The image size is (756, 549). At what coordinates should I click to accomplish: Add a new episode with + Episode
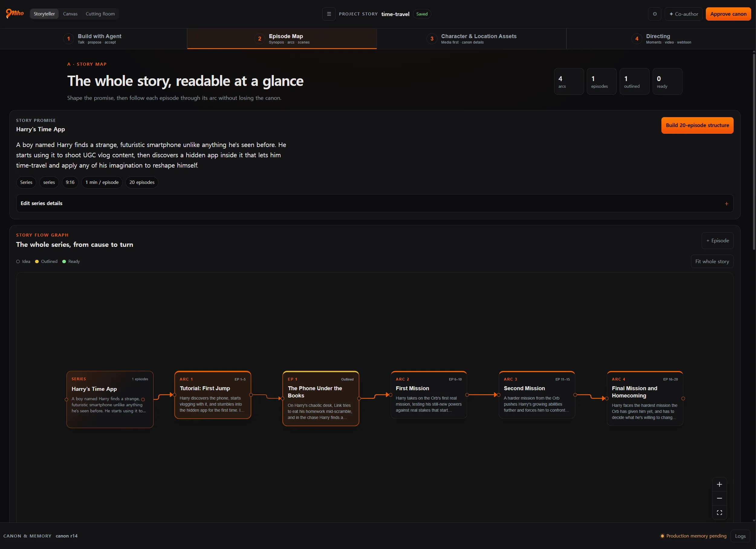click(717, 240)
